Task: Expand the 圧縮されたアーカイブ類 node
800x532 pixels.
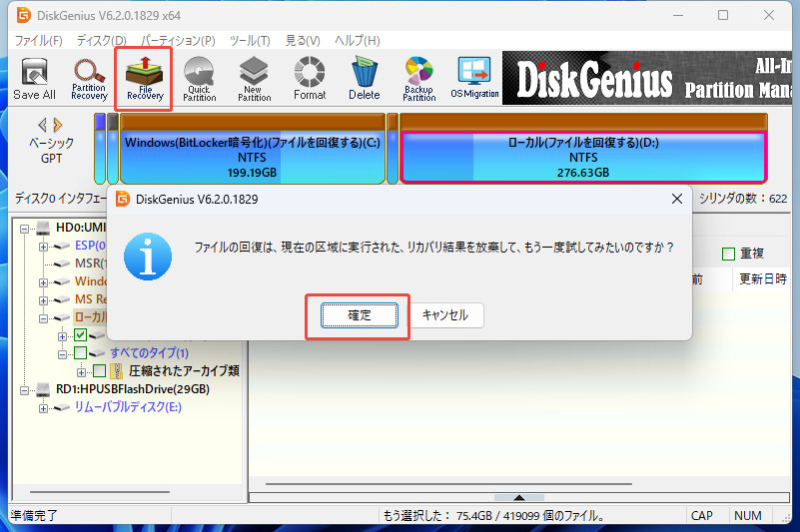Action: tap(81, 372)
